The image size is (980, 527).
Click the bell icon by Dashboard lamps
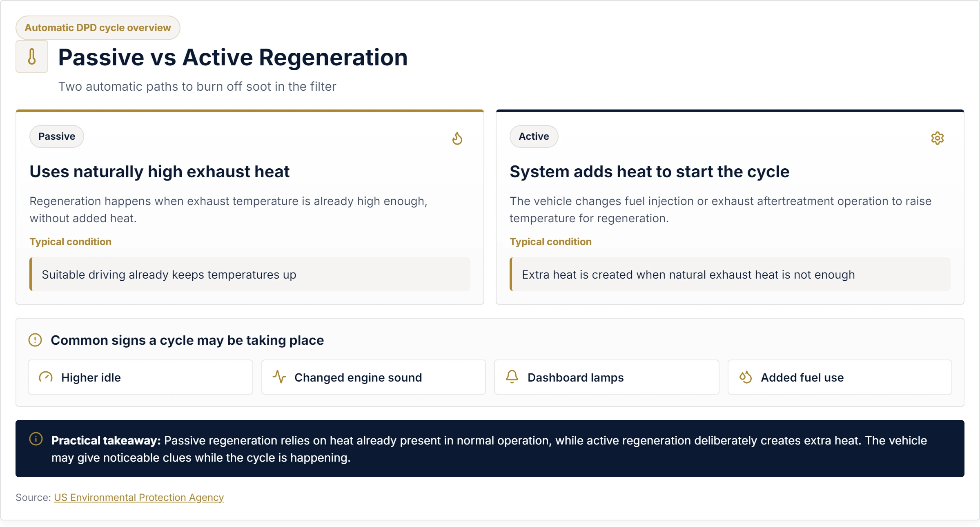click(x=512, y=377)
